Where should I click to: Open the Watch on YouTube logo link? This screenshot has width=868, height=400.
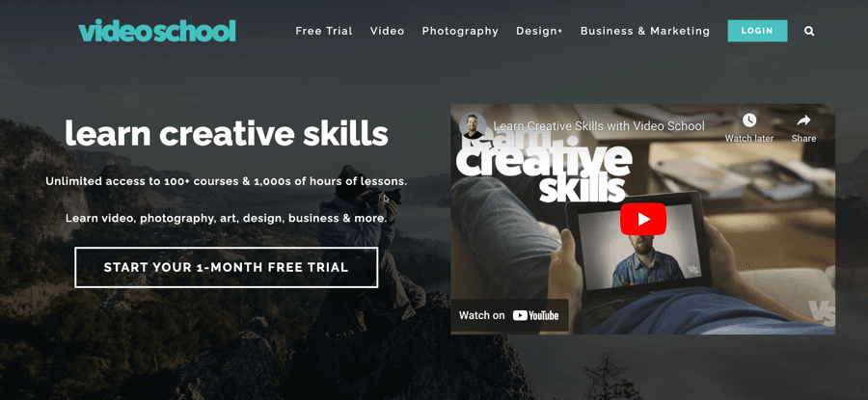tap(509, 315)
